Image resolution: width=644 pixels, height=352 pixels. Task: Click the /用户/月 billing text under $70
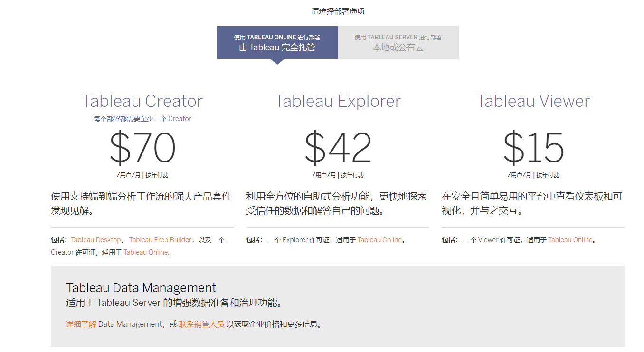(x=142, y=175)
